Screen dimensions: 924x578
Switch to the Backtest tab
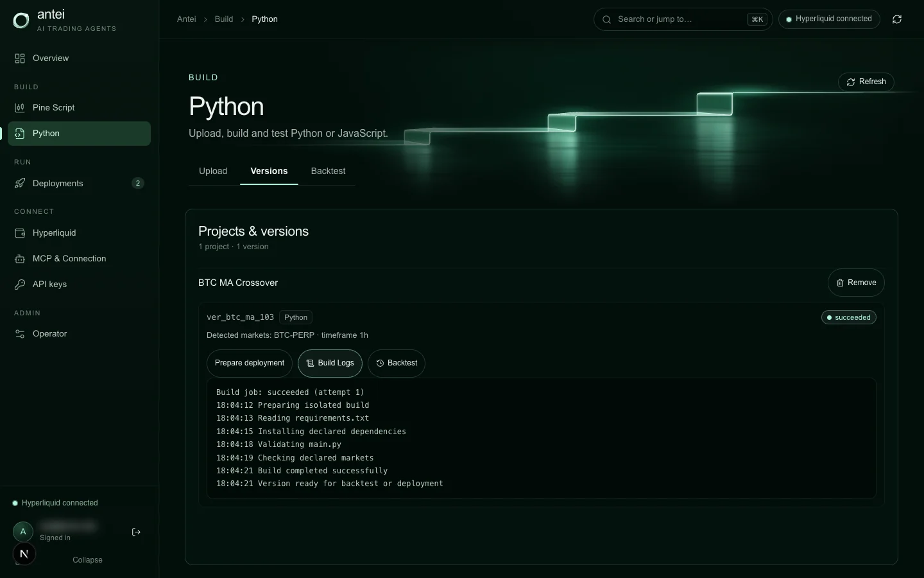328,171
